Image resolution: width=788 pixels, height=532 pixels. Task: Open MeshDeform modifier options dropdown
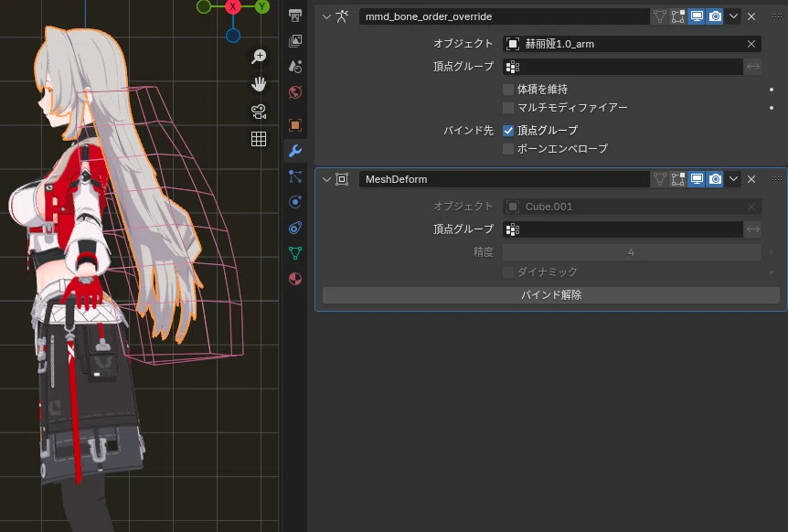pyautogui.click(x=734, y=179)
